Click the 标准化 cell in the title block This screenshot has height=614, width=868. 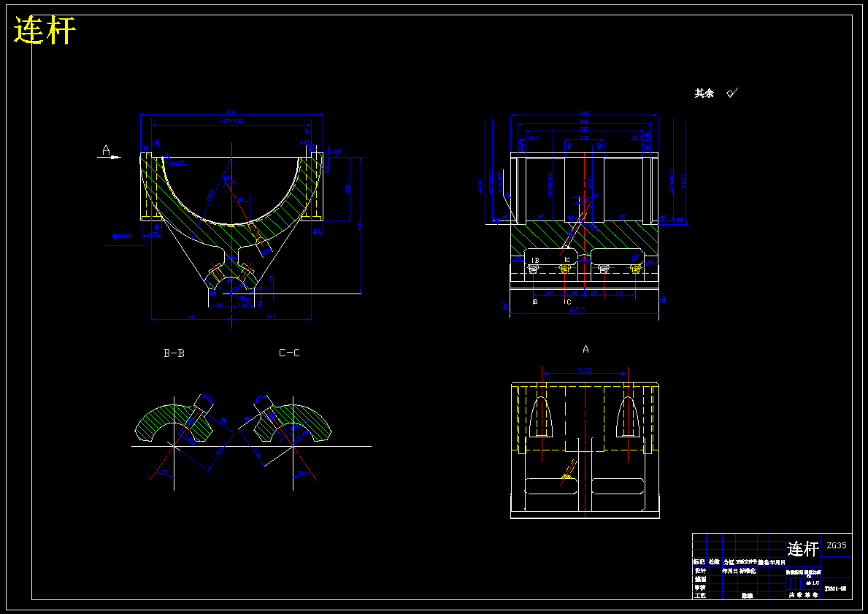(748, 570)
